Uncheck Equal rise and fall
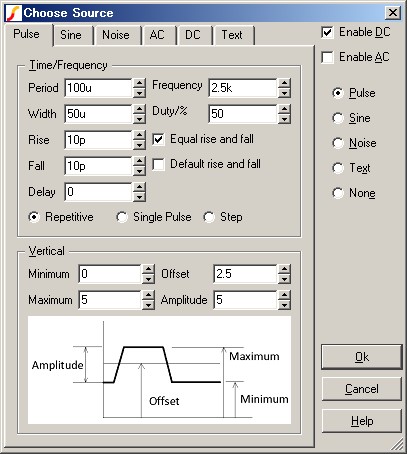 click(x=158, y=139)
